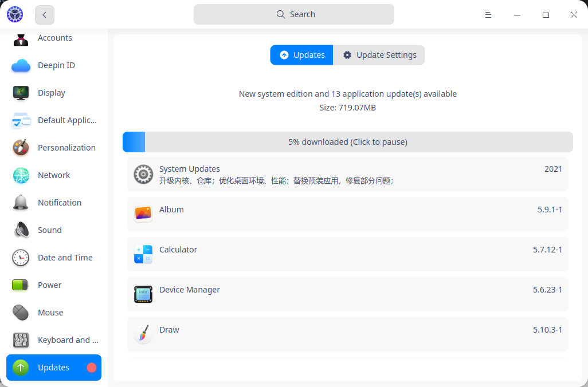
Task: Minimize the Control Center window
Action: pyautogui.click(x=517, y=15)
